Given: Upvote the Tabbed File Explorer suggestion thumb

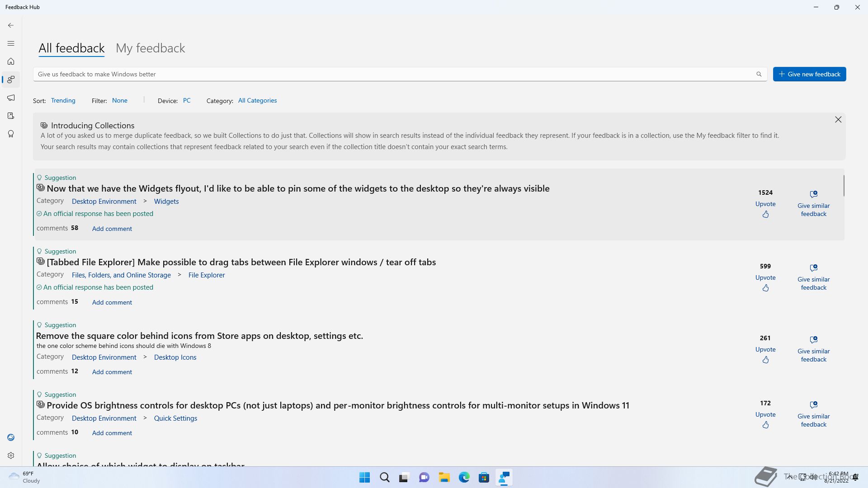Looking at the screenshot, I should pos(765,288).
